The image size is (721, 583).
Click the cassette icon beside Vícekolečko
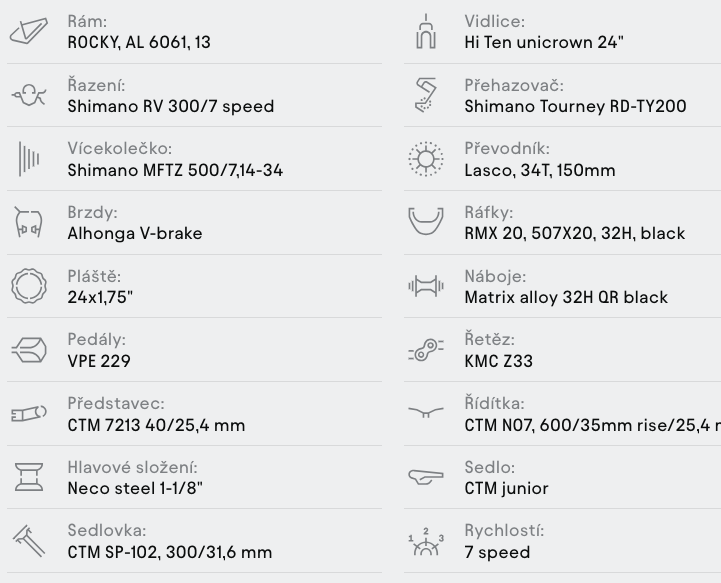coord(29,159)
